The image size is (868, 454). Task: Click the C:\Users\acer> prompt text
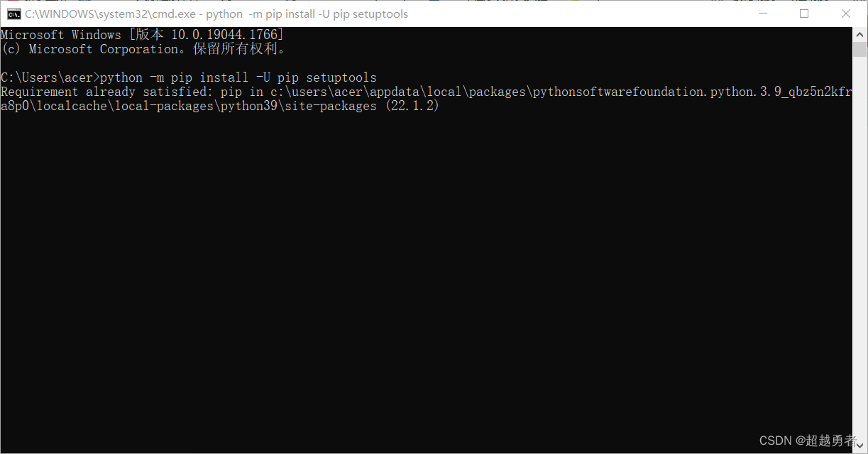(x=50, y=77)
